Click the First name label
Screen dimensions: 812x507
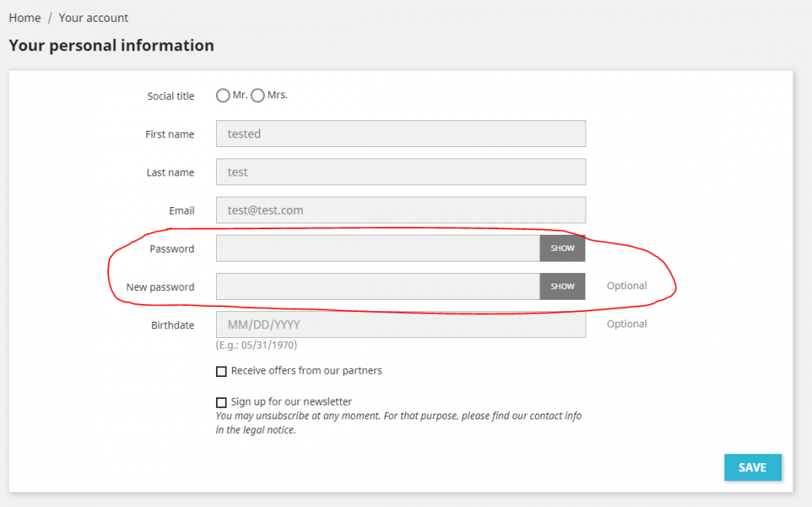point(170,134)
